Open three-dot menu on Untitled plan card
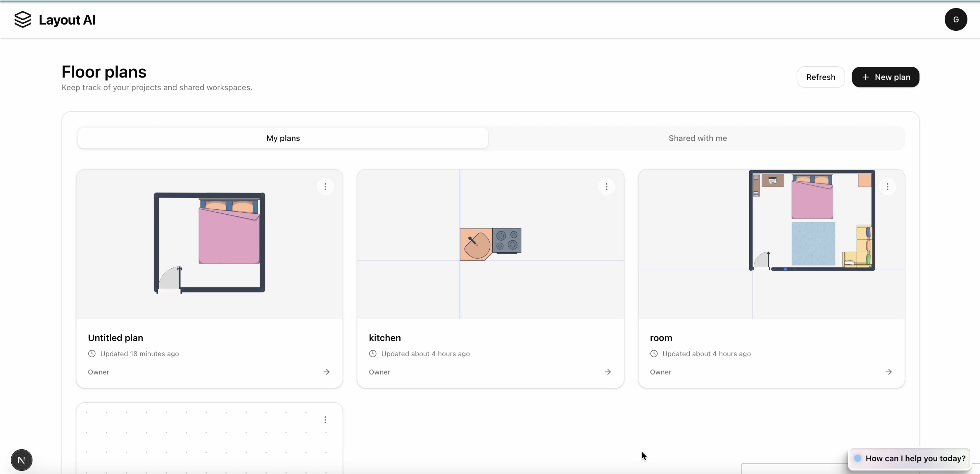Screen dimensions: 980x474 [x=325, y=186]
